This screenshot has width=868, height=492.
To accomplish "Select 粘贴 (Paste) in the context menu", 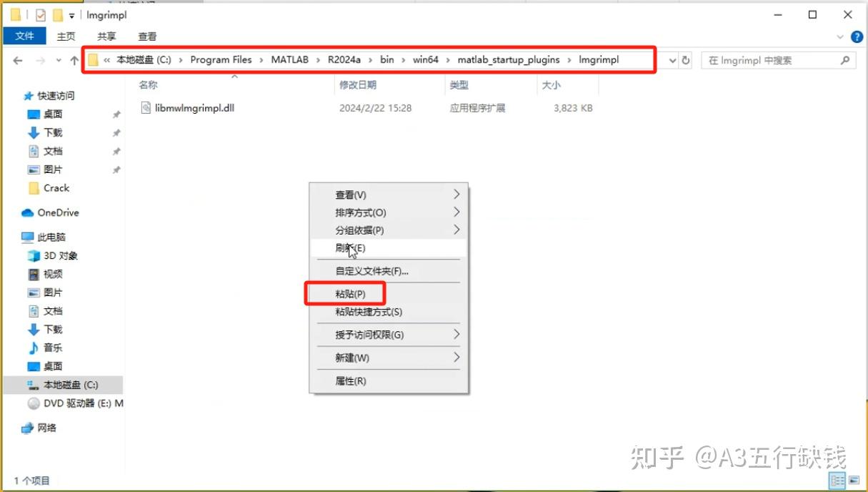I will point(351,293).
